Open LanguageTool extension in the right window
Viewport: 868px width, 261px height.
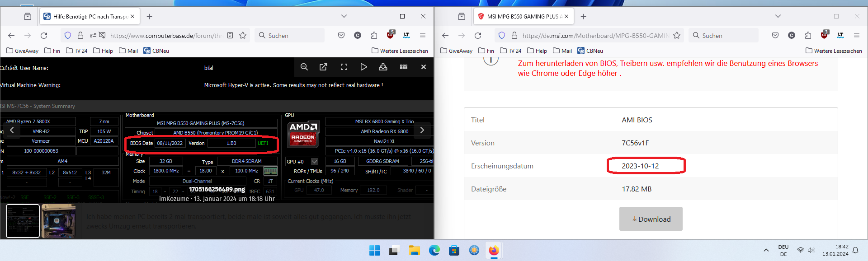tap(840, 36)
